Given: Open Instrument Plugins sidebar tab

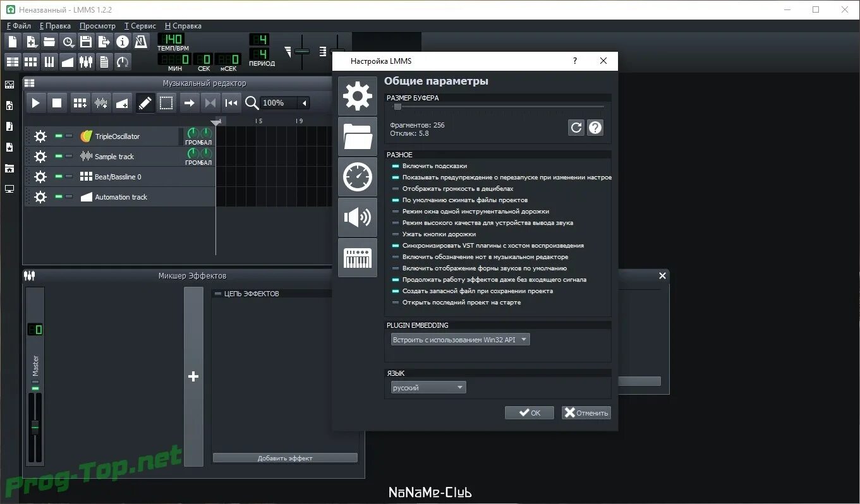Looking at the screenshot, I should coord(9,85).
